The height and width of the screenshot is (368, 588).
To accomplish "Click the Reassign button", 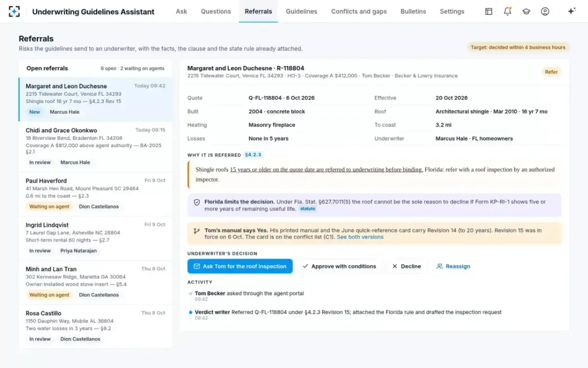I will (x=453, y=266).
